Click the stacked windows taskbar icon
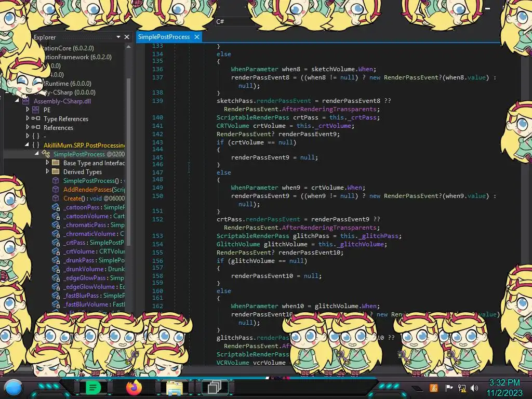The image size is (532, 399). pyautogui.click(x=215, y=388)
